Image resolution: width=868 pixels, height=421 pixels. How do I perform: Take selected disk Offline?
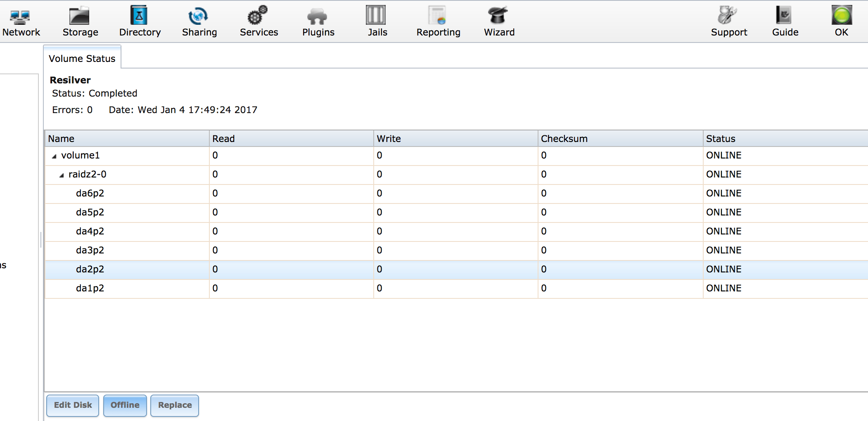click(125, 405)
